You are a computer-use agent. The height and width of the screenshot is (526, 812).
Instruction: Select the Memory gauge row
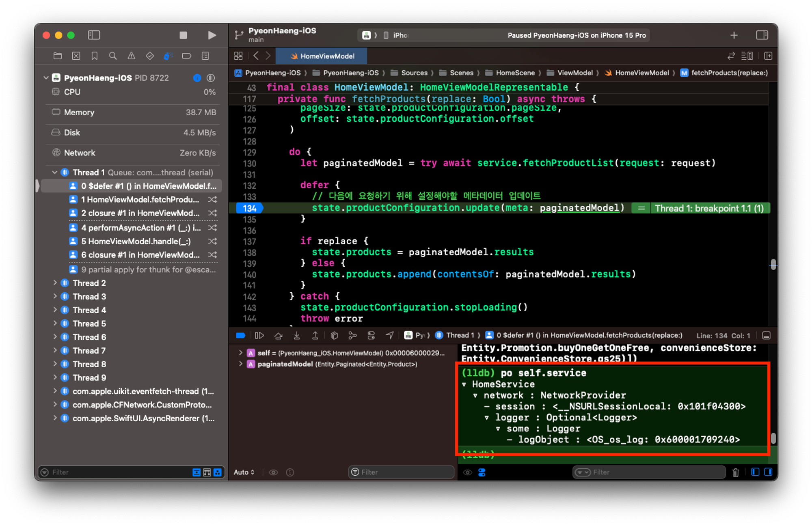[x=133, y=112]
